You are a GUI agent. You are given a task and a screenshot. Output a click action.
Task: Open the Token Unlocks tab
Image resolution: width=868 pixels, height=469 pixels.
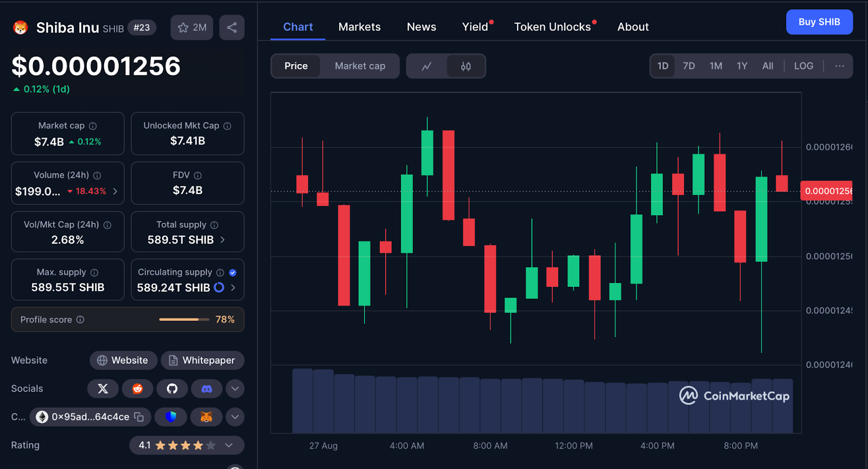552,27
